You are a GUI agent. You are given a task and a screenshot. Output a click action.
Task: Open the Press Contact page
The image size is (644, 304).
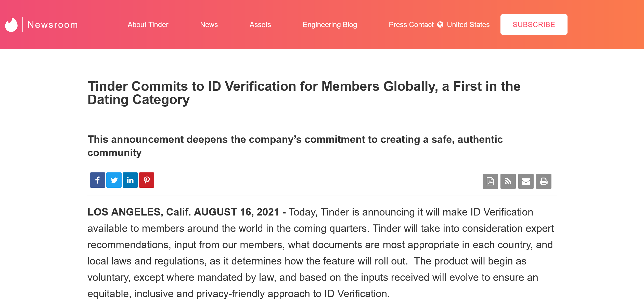(x=411, y=24)
